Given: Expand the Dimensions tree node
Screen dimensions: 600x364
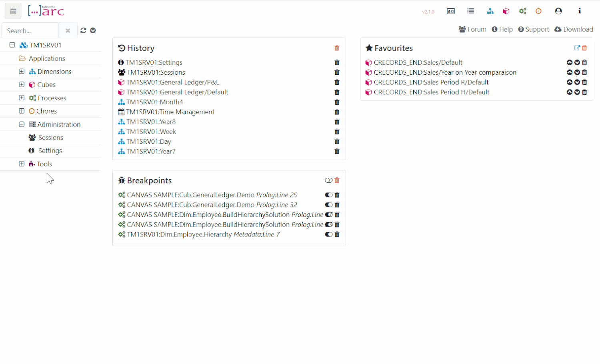Looking at the screenshot, I should coord(22,71).
